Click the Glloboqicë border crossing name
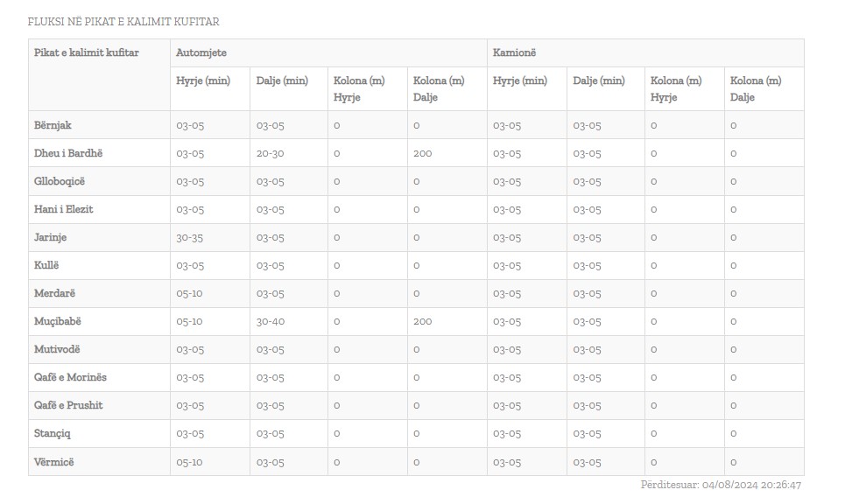The width and height of the screenshot is (845, 504). click(60, 181)
